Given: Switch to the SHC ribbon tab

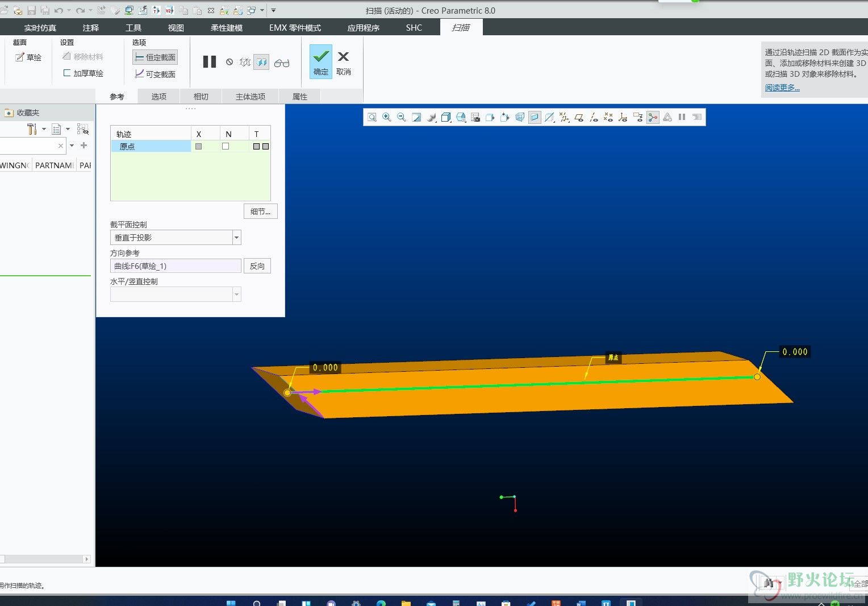Looking at the screenshot, I should coord(414,27).
